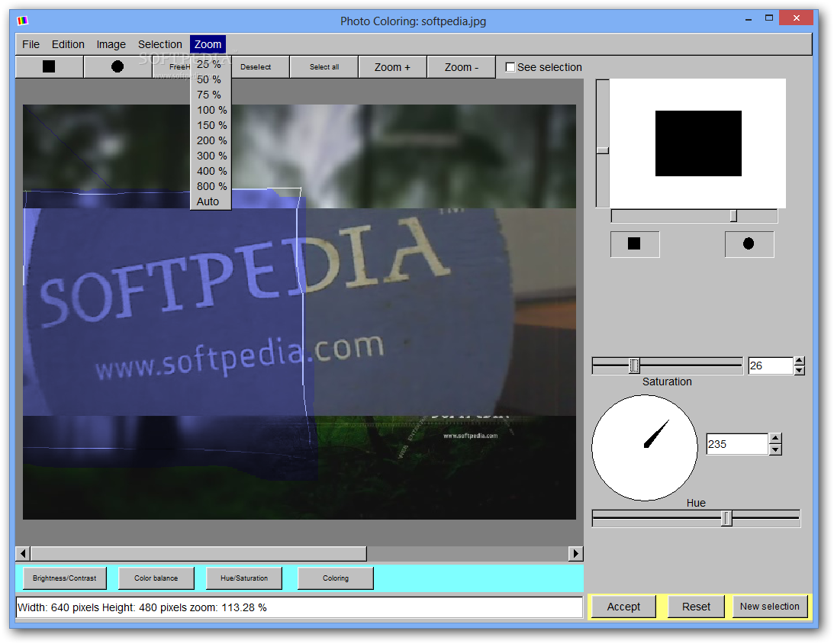Decrease hue value with down stepper

(x=775, y=449)
